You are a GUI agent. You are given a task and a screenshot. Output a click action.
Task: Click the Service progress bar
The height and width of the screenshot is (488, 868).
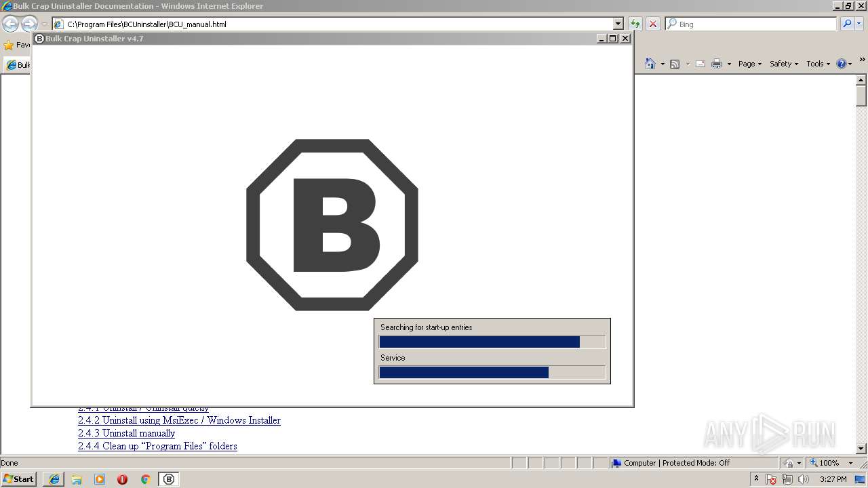(492, 372)
